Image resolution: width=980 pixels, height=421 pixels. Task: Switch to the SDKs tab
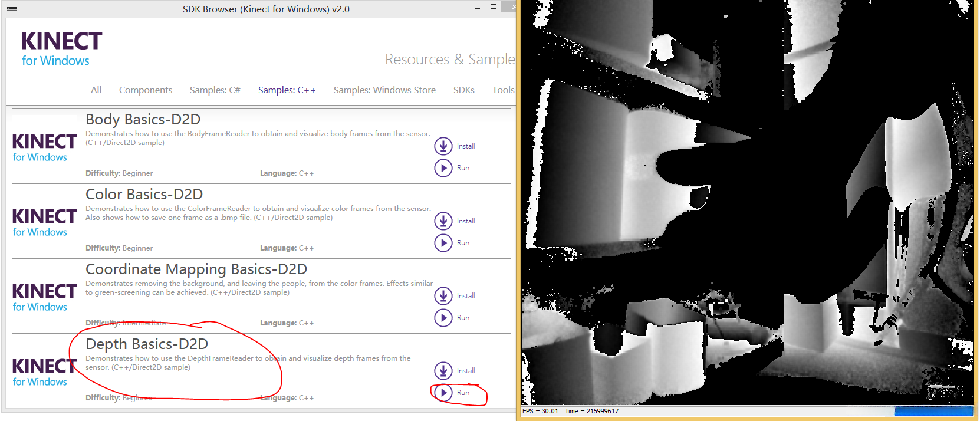coord(463,90)
